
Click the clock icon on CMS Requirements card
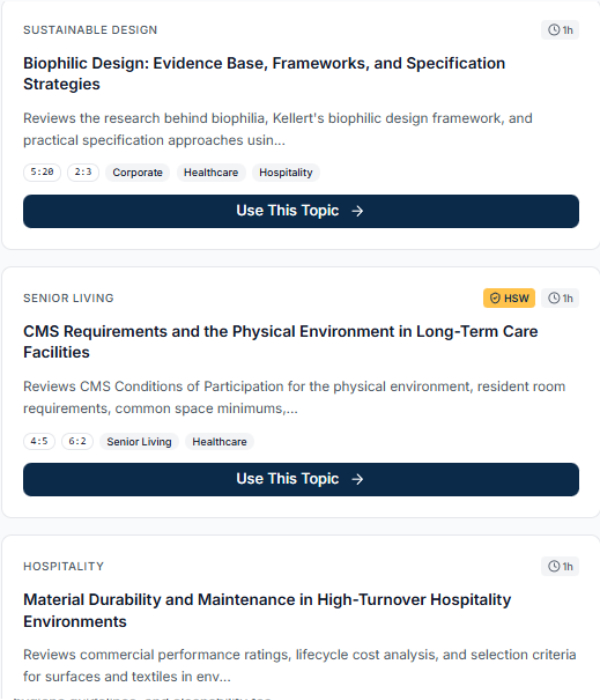pyautogui.click(x=554, y=298)
